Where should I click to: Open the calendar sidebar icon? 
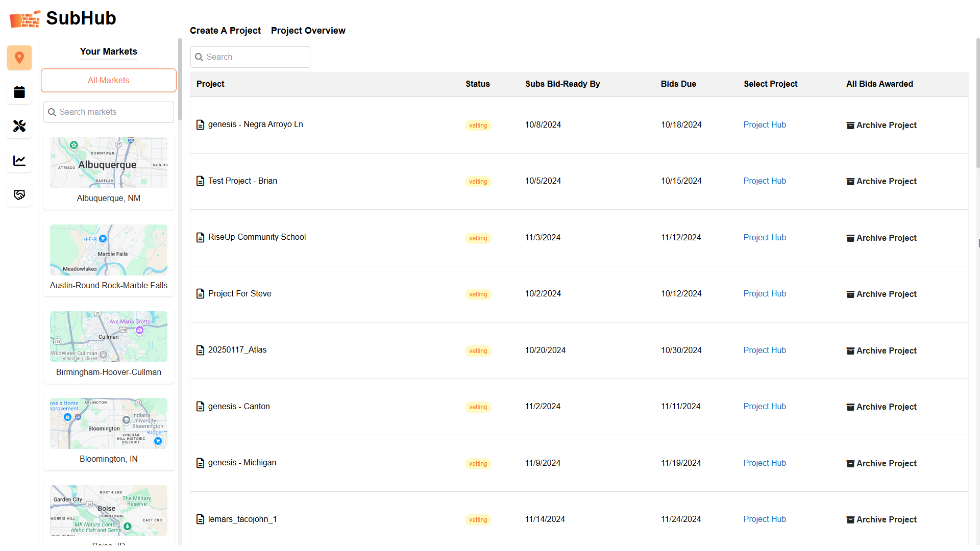point(19,92)
